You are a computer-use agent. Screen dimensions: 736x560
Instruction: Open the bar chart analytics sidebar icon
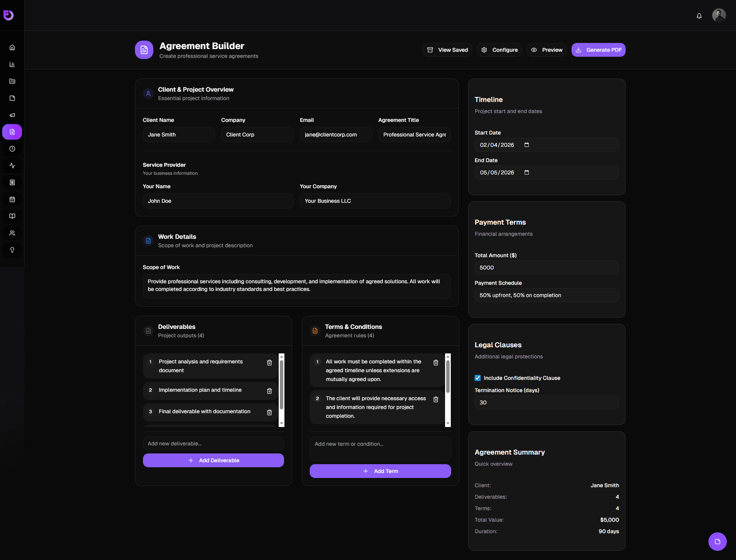[x=12, y=64]
